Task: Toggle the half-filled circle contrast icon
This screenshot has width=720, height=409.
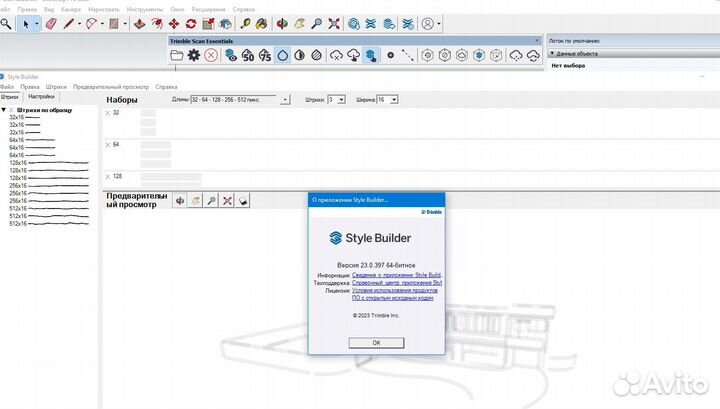Action: point(299,56)
